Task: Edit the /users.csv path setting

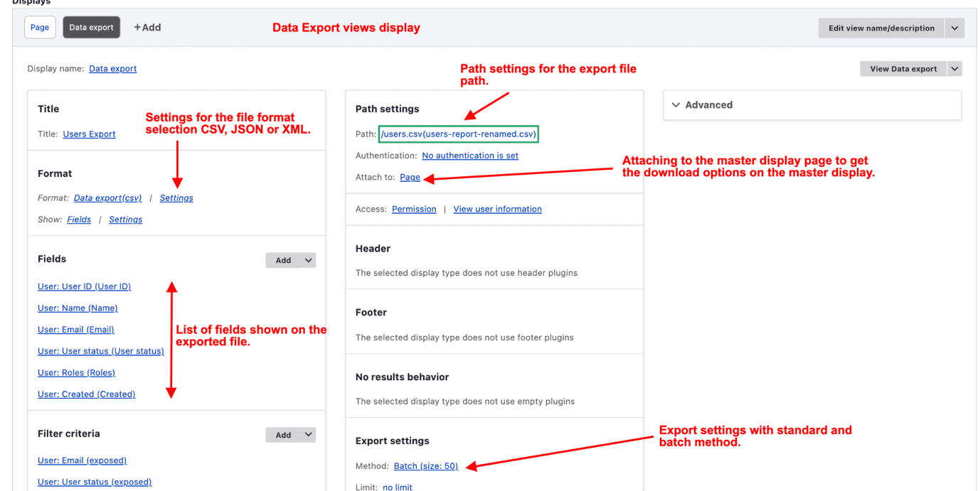Action: point(458,134)
